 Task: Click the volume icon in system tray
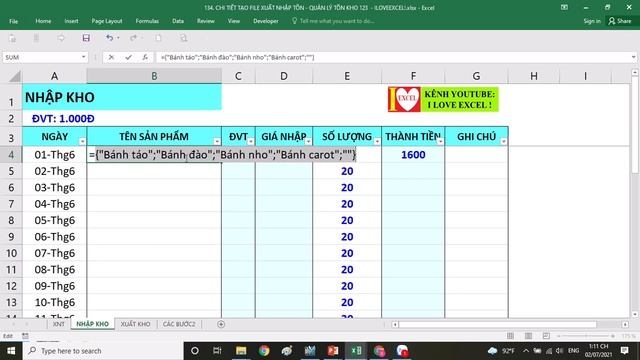pos(559,351)
